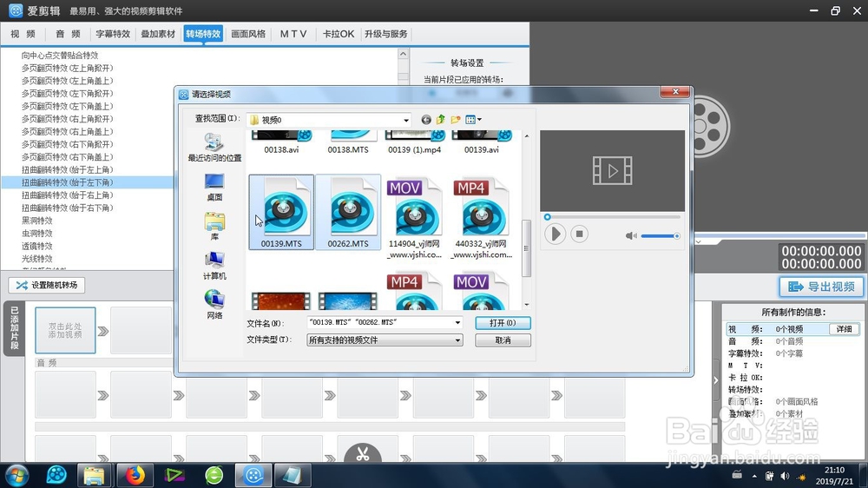Viewport: 868px width, 488px height.
Task: Click the taskbar volume icon
Action: (785, 476)
